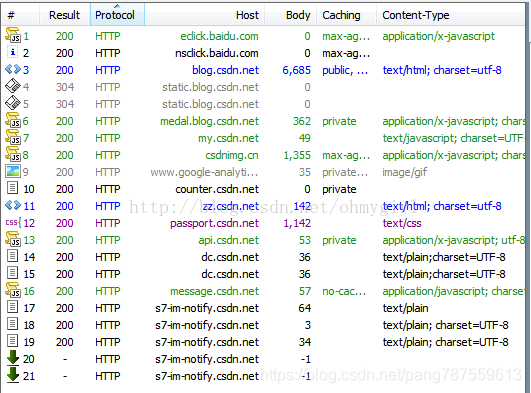Click body size 1,355
This screenshot has width=531, height=393.
click(x=297, y=155)
